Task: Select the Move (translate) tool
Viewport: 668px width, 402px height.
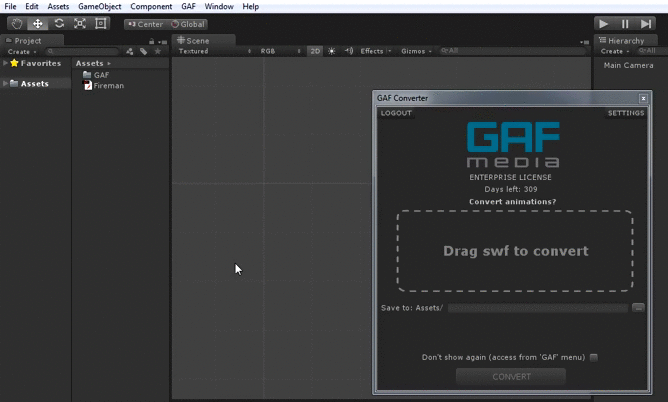Action: (37, 23)
